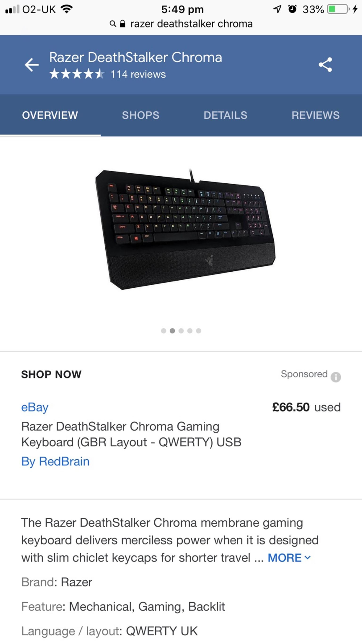Follow the By RedBrain link

(55, 461)
